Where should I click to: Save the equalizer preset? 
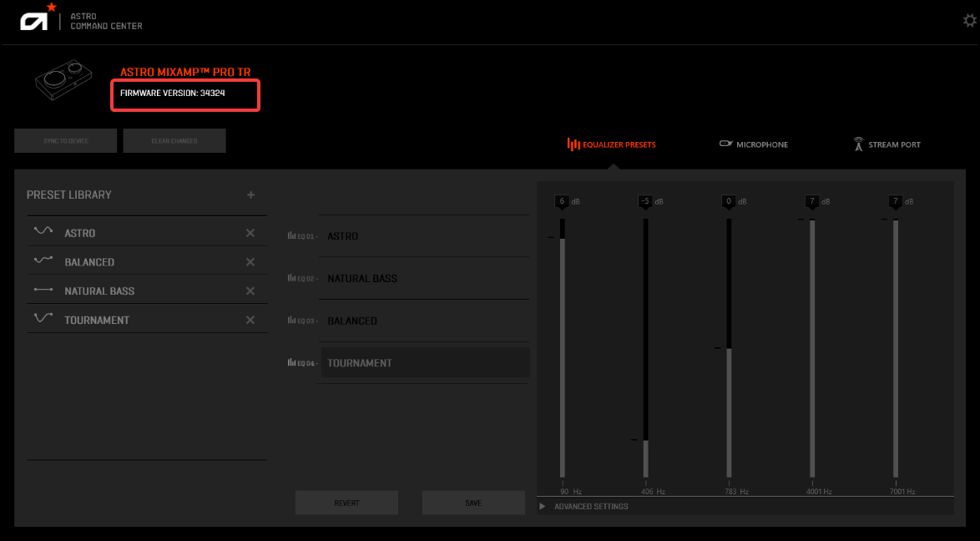[473, 503]
